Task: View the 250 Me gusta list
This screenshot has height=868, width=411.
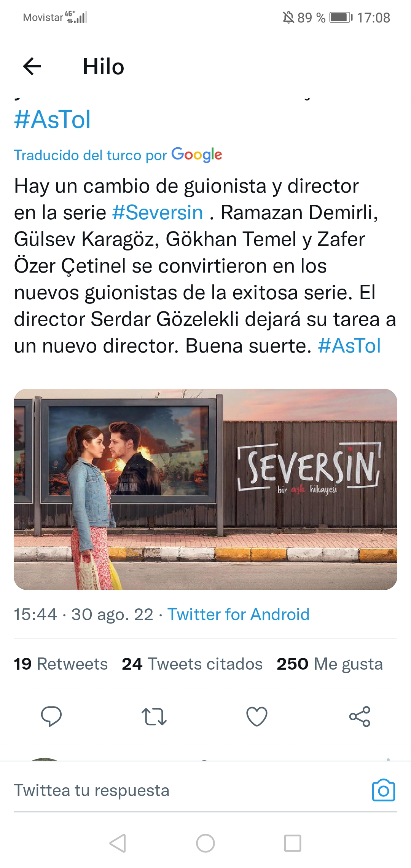Action: click(x=330, y=664)
